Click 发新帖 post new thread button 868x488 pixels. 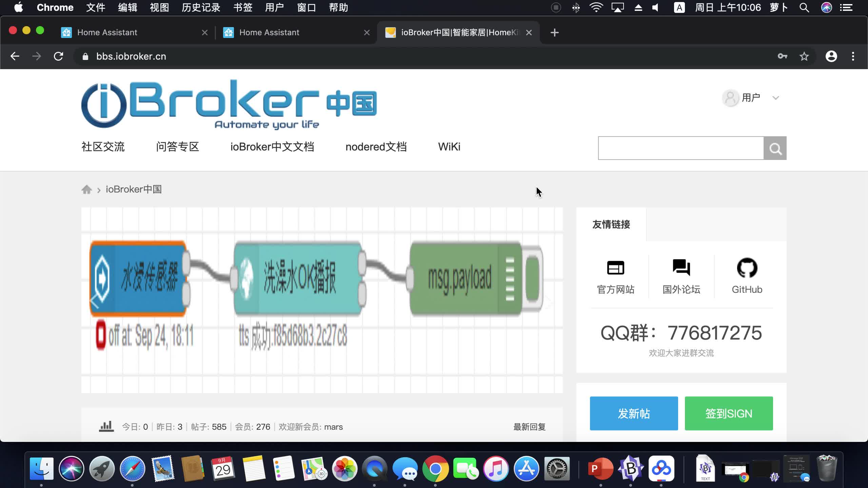pos(634,413)
